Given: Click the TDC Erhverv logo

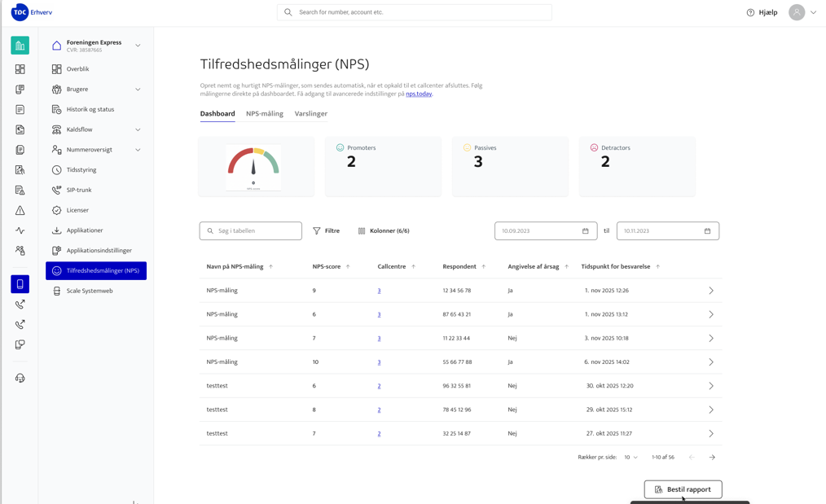Looking at the screenshot, I should 32,12.
